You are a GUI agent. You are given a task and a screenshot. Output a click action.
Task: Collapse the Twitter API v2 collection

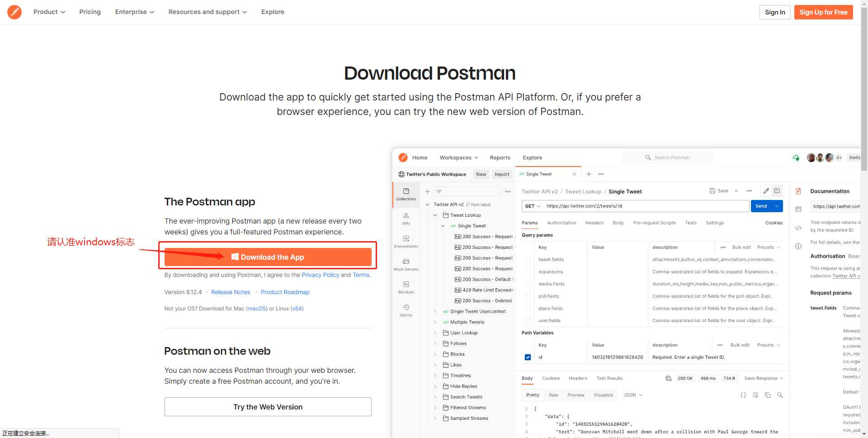427,205
